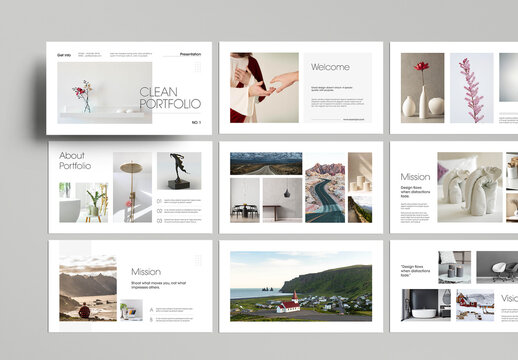Select the dining table and chairs photo
Screen dimensions: 518x360
click(245, 200)
